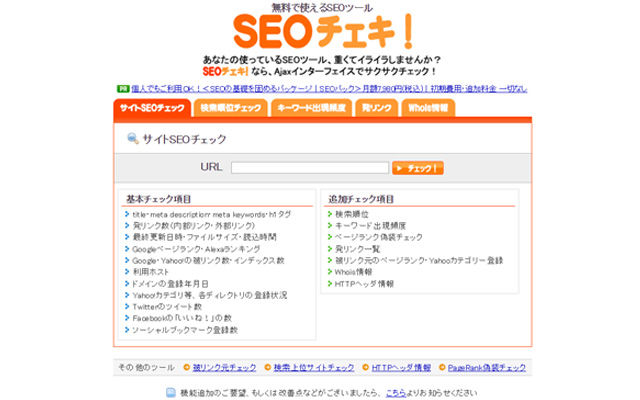Click the green PR badge icon
This screenshot has height=400, width=640.
click(x=123, y=89)
